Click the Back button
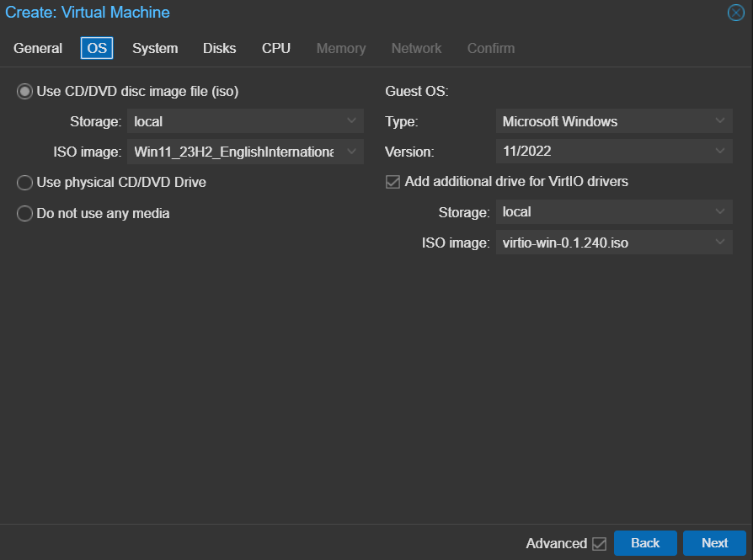 645,543
